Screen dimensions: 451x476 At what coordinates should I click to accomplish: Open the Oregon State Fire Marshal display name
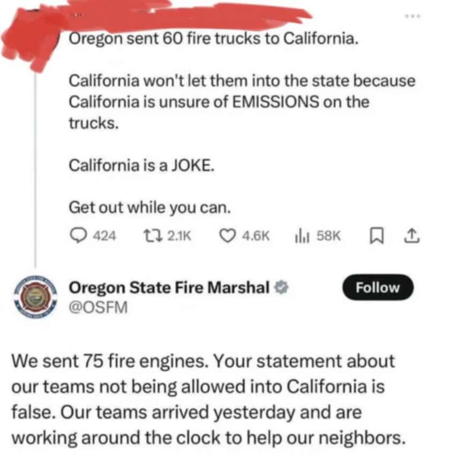point(169,287)
